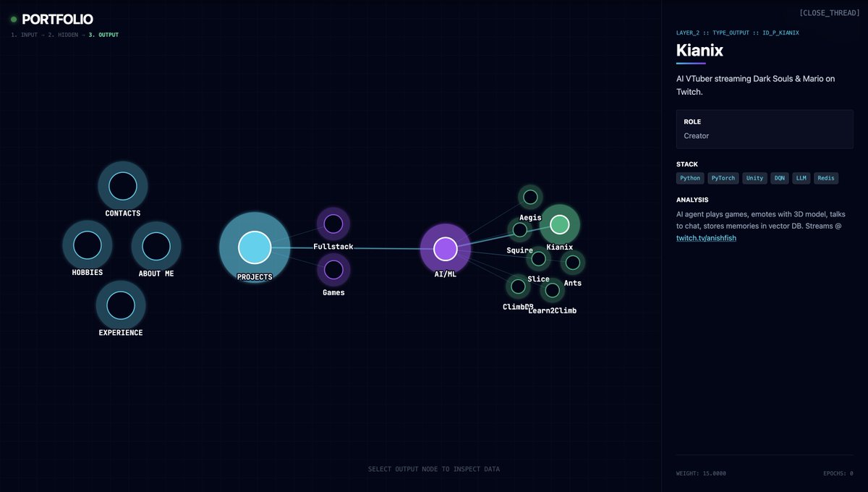868x492 pixels.
Task: Click the WEIGHT readout in the footer
Action: (x=700, y=472)
